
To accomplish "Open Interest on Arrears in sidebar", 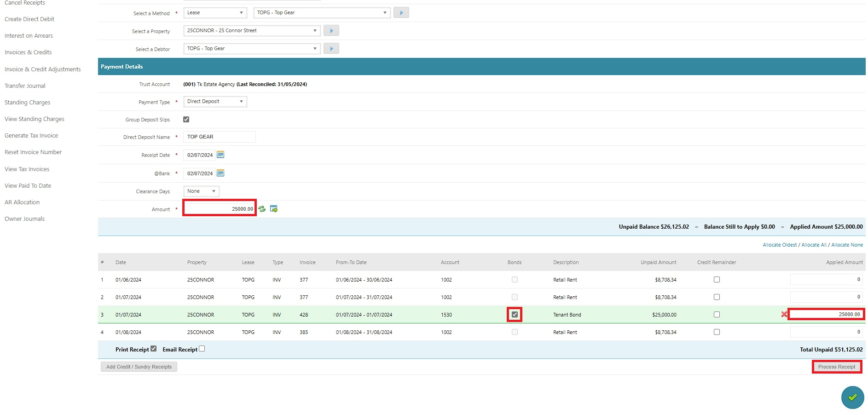I will coord(29,36).
